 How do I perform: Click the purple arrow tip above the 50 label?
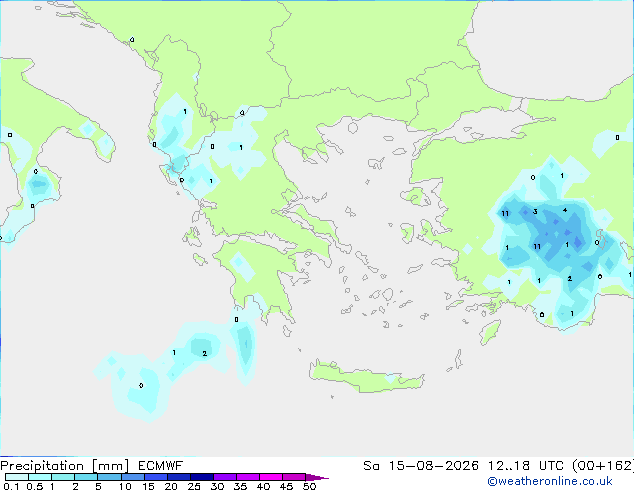tap(317, 477)
